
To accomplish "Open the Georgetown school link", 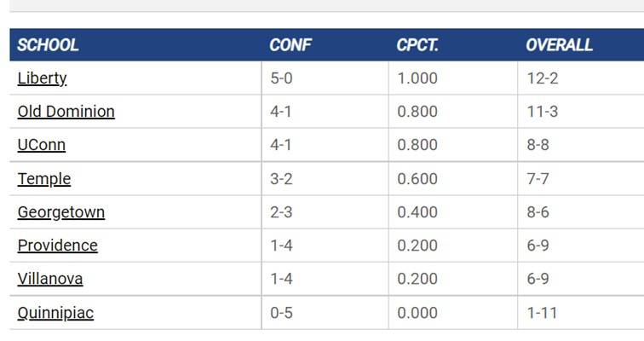I will (x=61, y=212).
